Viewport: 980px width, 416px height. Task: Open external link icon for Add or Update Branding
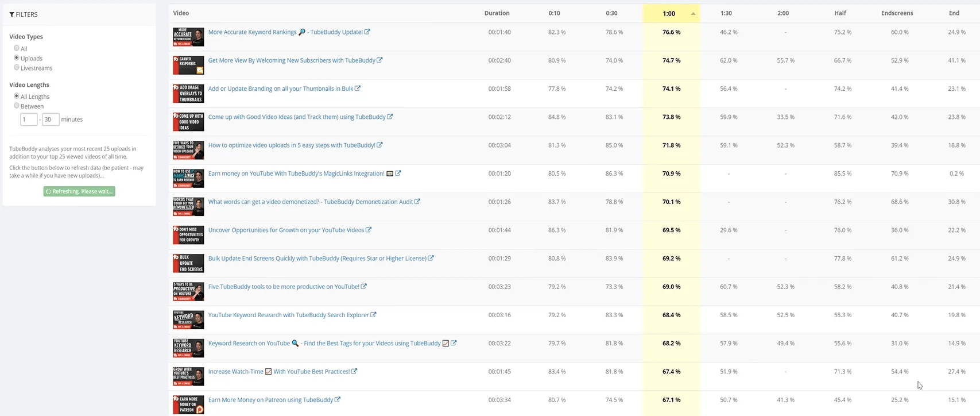358,88
